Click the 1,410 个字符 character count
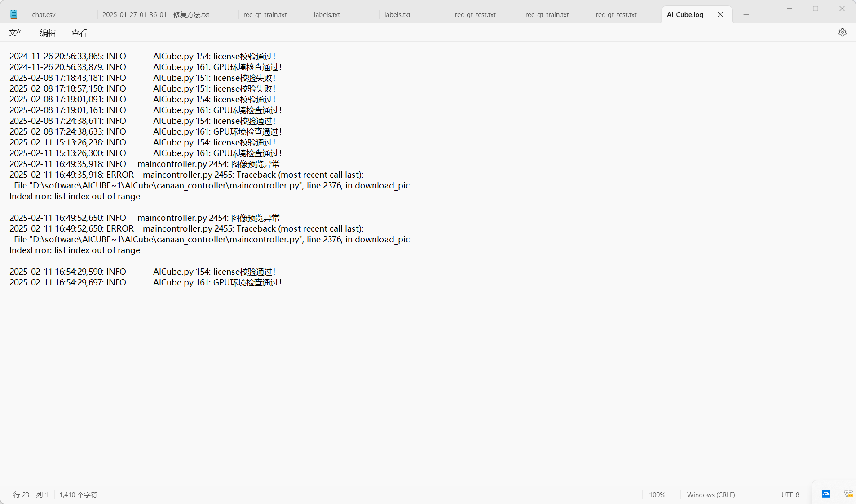This screenshot has height=504, width=856. click(x=78, y=495)
